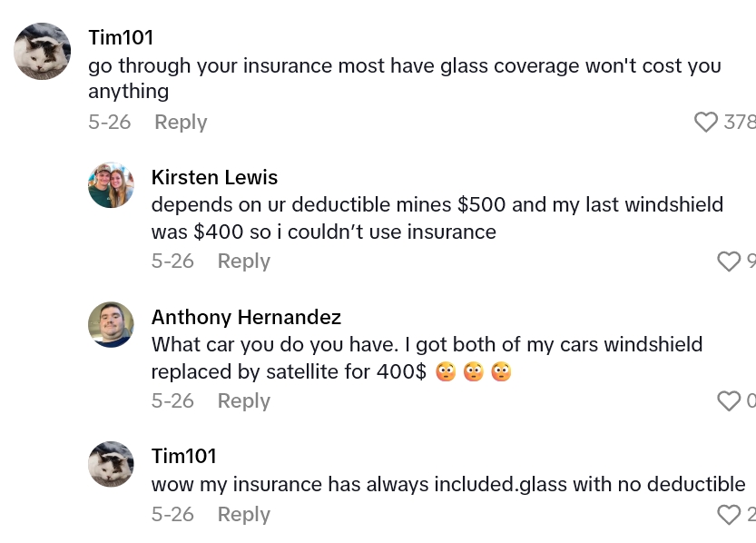Reply to Tim101's no deductible comment
Image resolution: width=756 pixels, height=543 pixels.
coord(243,514)
